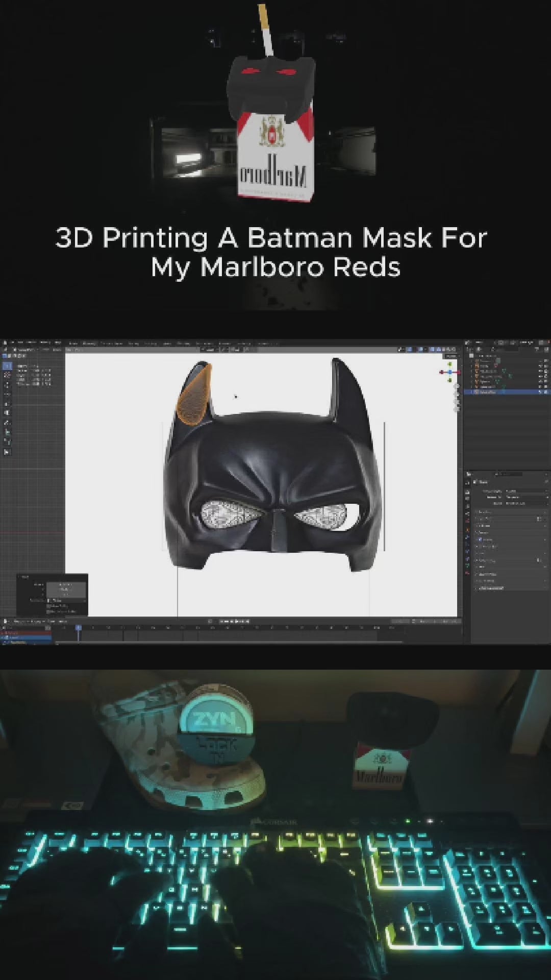This screenshot has width=551, height=980.
Task: Switch to the active Modeling workspace tab
Action: coord(89,343)
